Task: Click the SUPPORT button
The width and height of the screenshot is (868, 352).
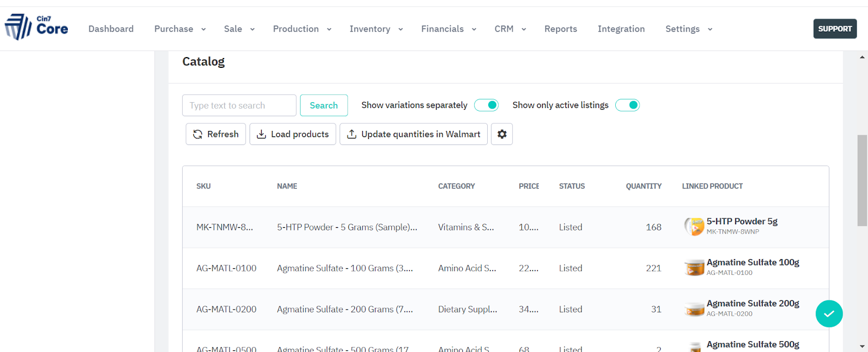Action: 835,29
